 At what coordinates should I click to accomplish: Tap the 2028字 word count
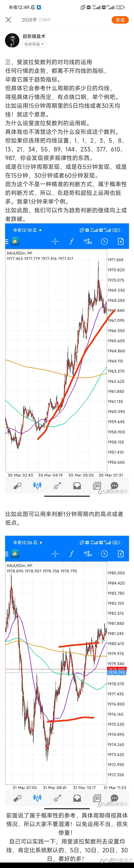pos(29,20)
